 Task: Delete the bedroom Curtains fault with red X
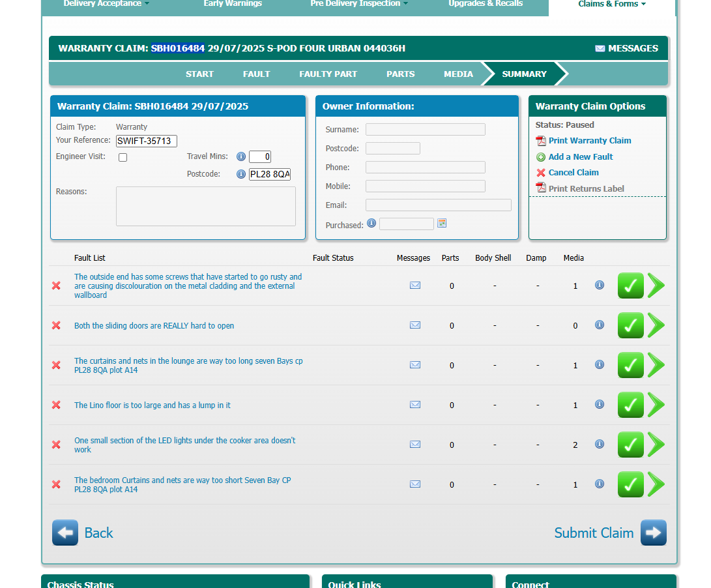click(56, 484)
